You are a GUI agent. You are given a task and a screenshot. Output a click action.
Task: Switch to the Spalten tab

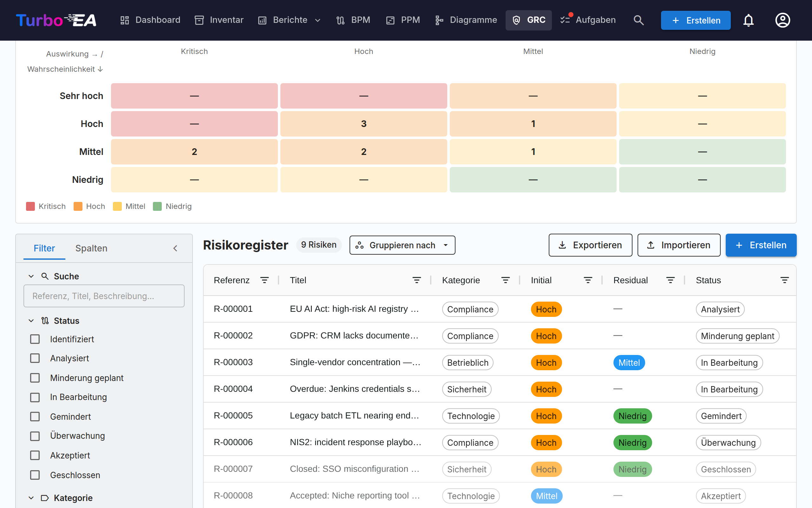[x=91, y=248]
